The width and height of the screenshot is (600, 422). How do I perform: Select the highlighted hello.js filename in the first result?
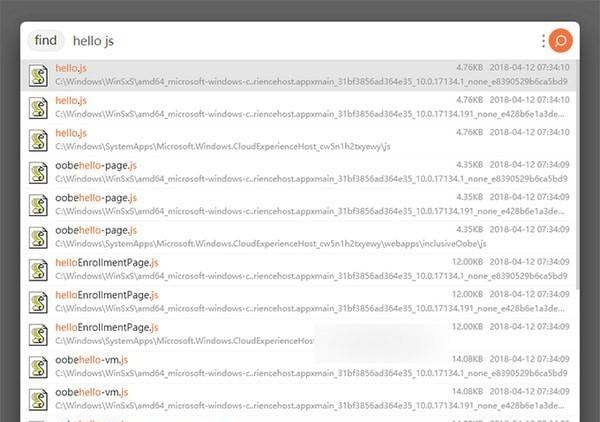71,68
